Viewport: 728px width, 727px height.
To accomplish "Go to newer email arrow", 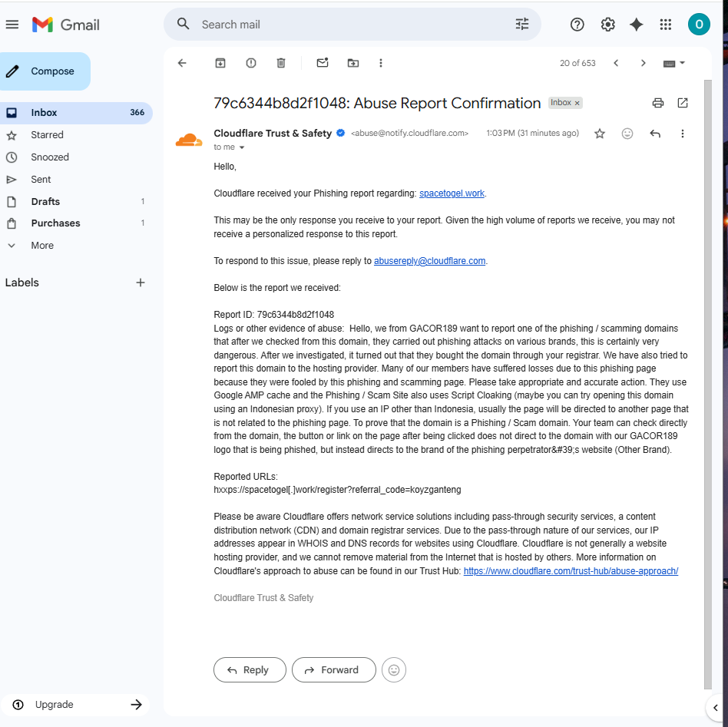I will [616, 63].
